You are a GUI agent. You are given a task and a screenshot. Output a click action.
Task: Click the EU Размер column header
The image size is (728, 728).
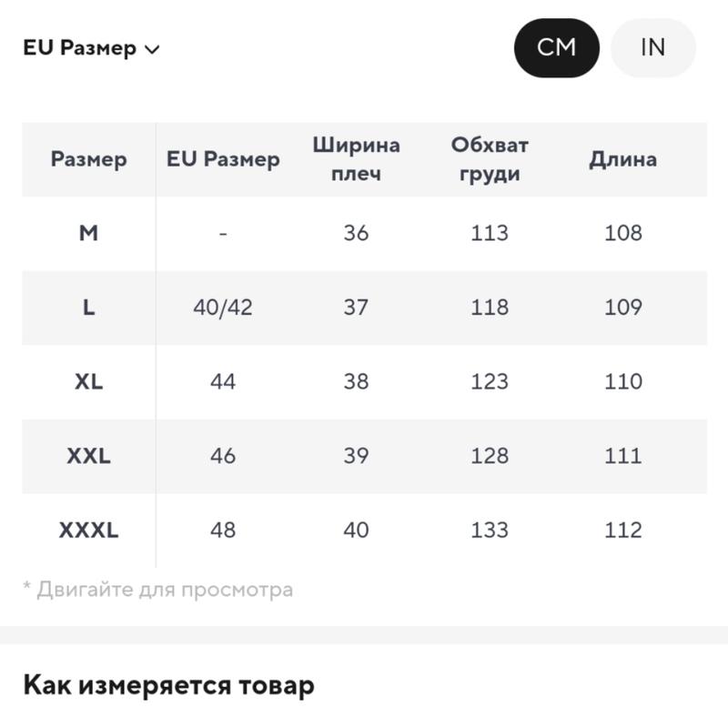(x=223, y=159)
